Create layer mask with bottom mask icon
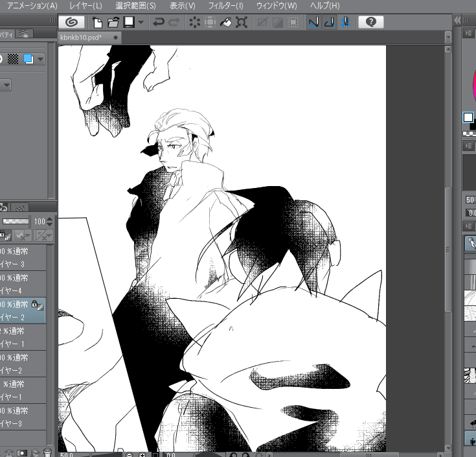 (21, 452)
